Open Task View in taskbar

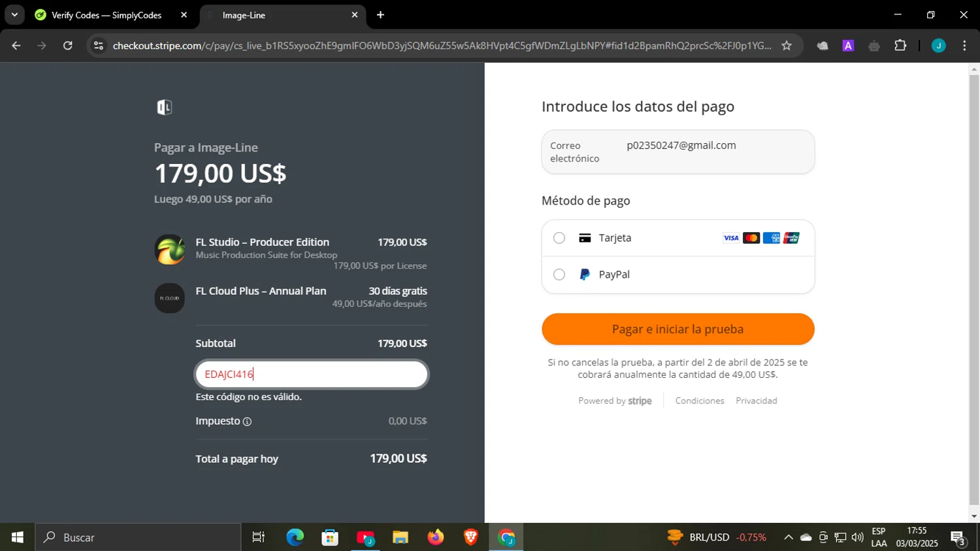tap(259, 537)
